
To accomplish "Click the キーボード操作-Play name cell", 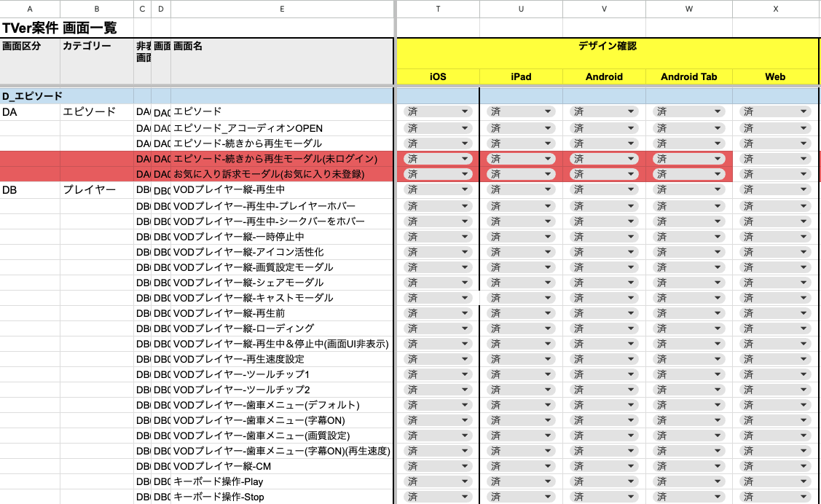I will point(282,481).
